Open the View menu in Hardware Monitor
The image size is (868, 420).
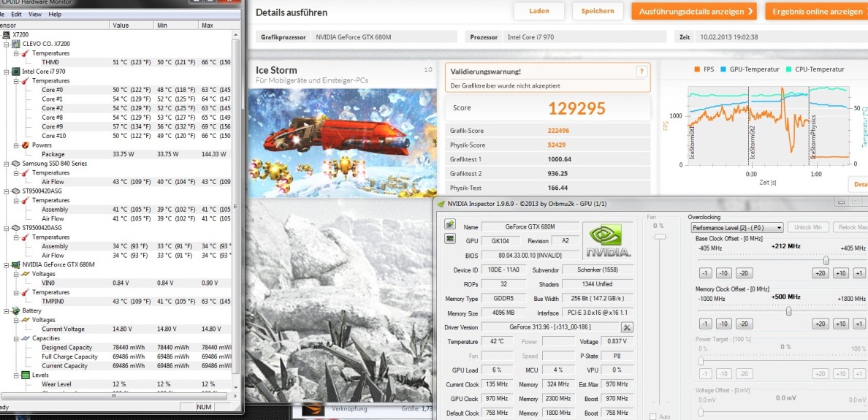(35, 15)
